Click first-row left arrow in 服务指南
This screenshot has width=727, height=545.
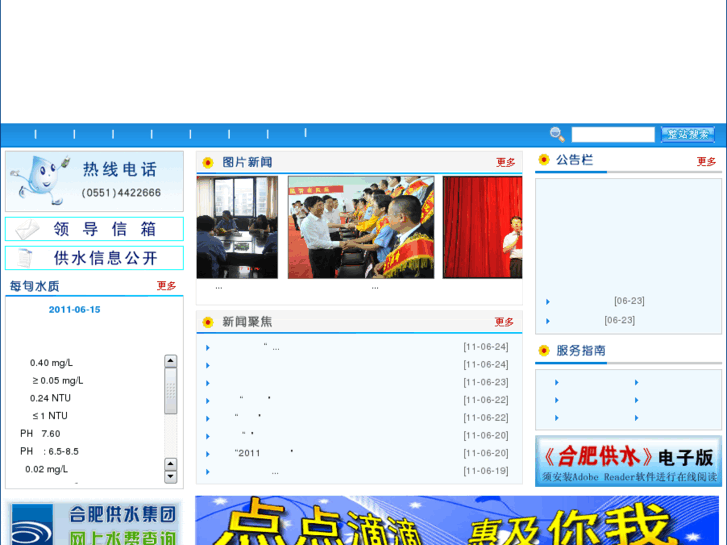click(557, 383)
